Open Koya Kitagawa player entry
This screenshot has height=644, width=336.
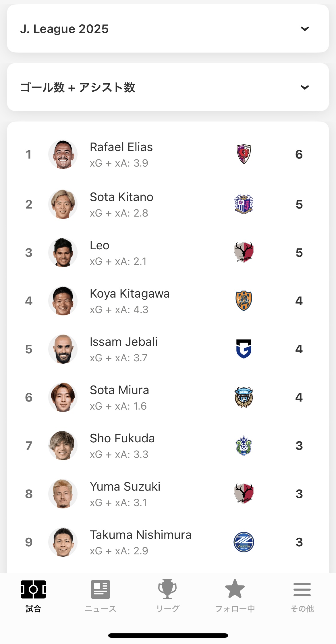point(168,301)
